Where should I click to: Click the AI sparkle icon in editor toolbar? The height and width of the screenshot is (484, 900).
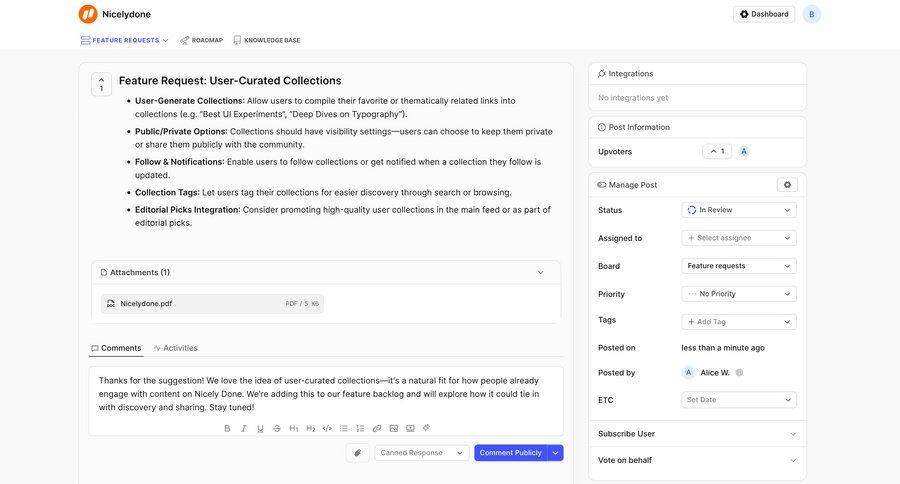426,428
